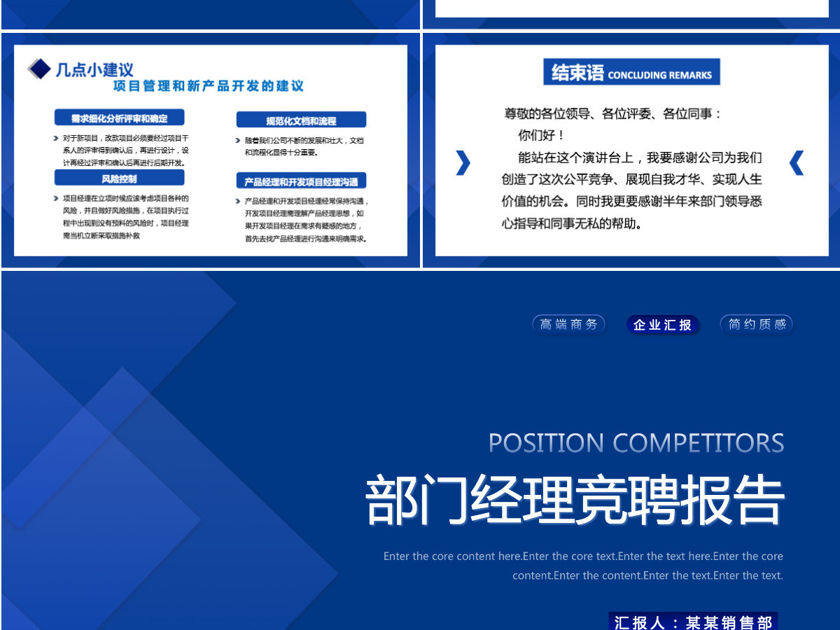The width and height of the screenshot is (840, 630).
Task: Click the left-pointing chevron on the concluding slide
Action: tap(797, 162)
